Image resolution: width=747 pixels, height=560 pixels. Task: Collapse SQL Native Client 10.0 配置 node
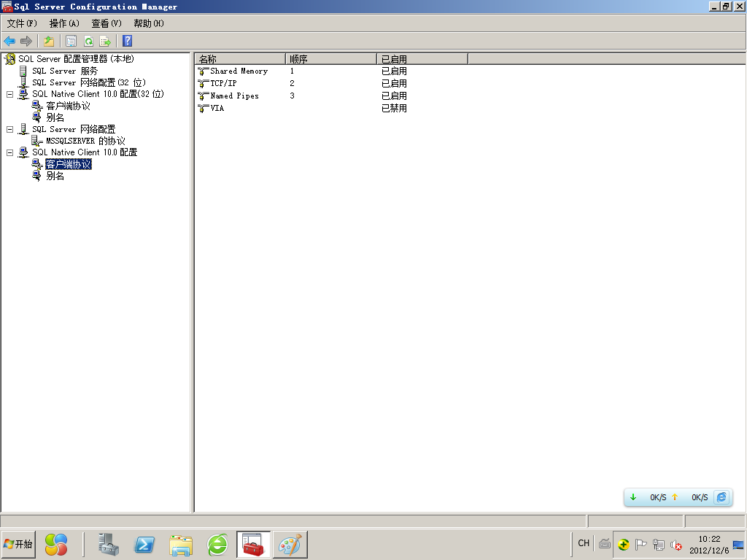tap(9, 152)
